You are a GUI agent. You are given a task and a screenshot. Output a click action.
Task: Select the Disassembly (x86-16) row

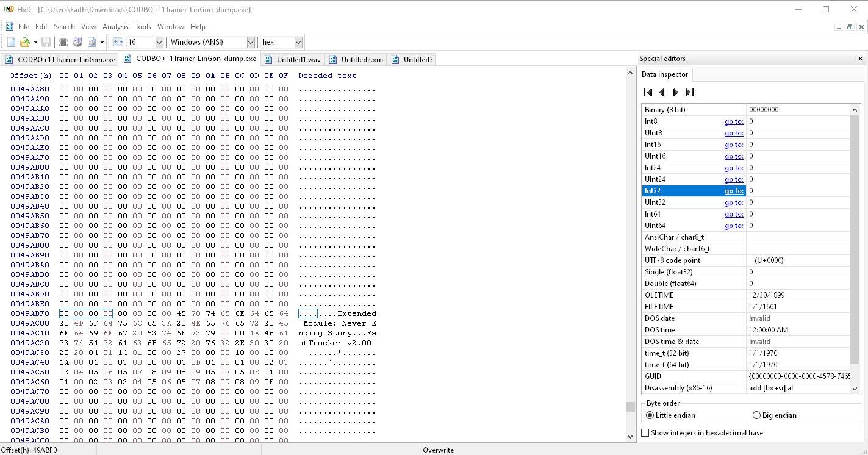[746, 388]
